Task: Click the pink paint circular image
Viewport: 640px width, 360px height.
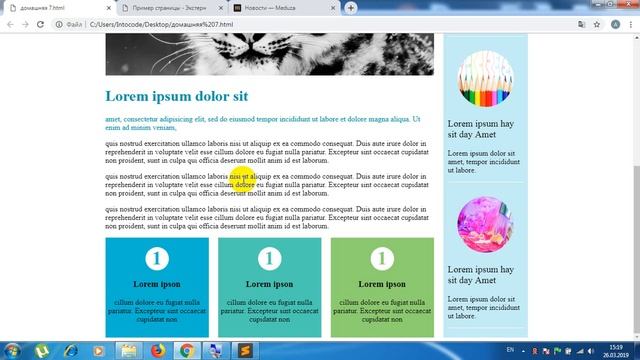Action: coord(485,224)
